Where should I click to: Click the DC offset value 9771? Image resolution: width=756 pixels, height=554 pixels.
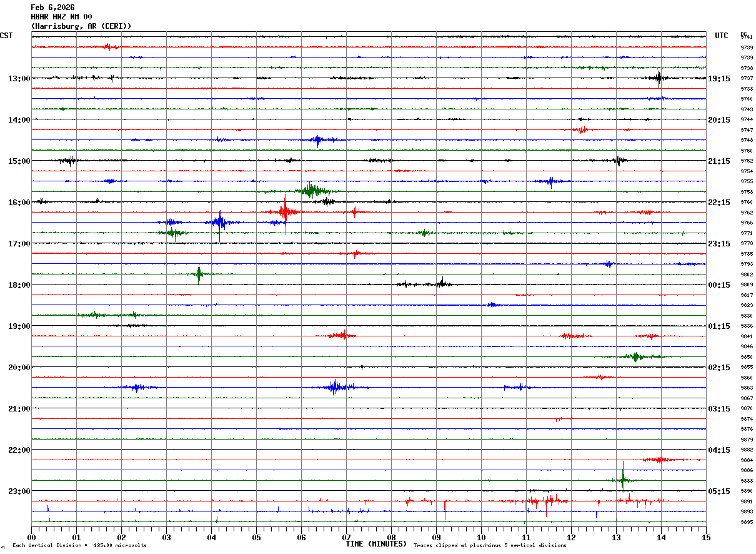pos(747,233)
